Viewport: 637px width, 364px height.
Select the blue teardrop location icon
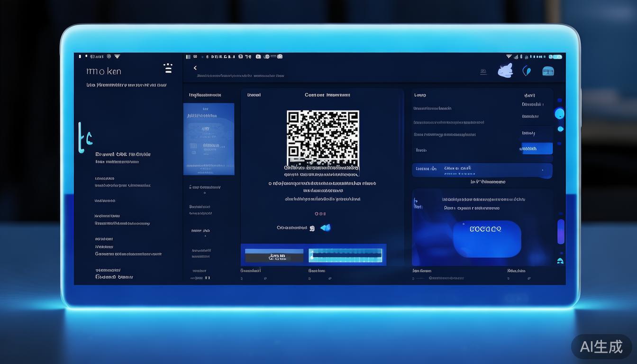[527, 70]
